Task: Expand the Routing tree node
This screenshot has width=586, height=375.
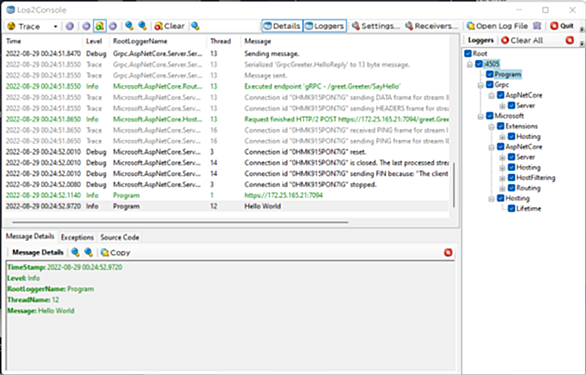Action: pyautogui.click(x=503, y=188)
